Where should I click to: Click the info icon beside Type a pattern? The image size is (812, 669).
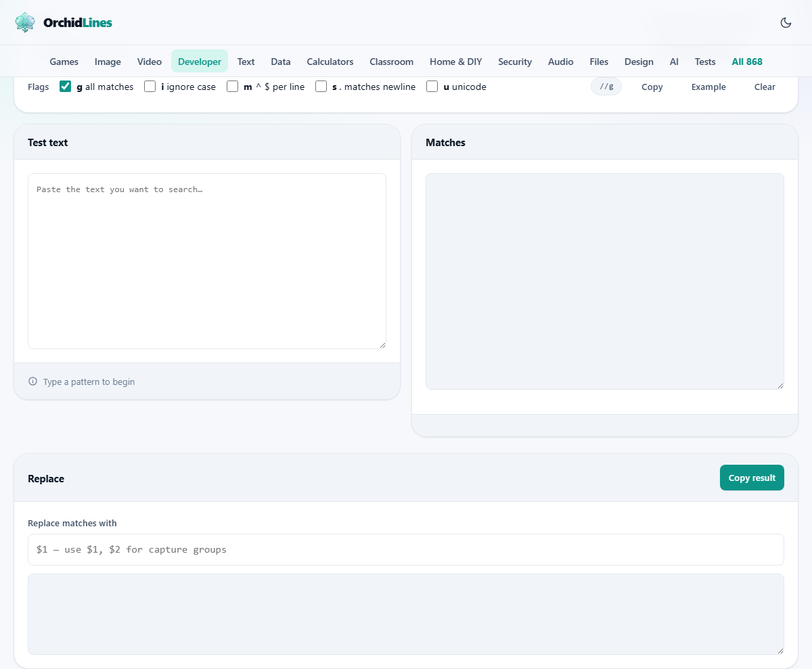click(x=32, y=382)
